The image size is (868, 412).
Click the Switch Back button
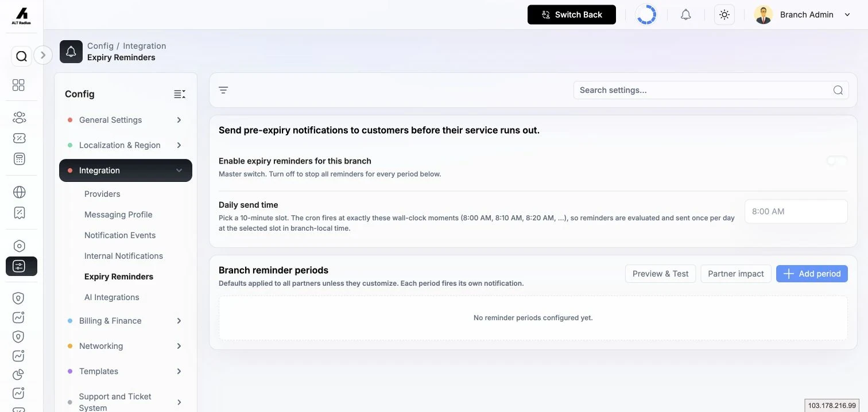tap(572, 15)
